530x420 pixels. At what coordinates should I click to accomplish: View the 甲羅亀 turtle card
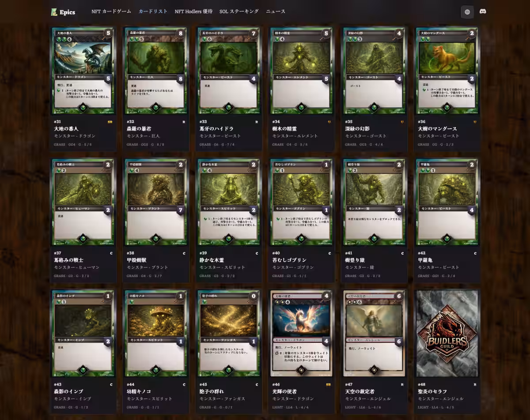click(x=447, y=202)
